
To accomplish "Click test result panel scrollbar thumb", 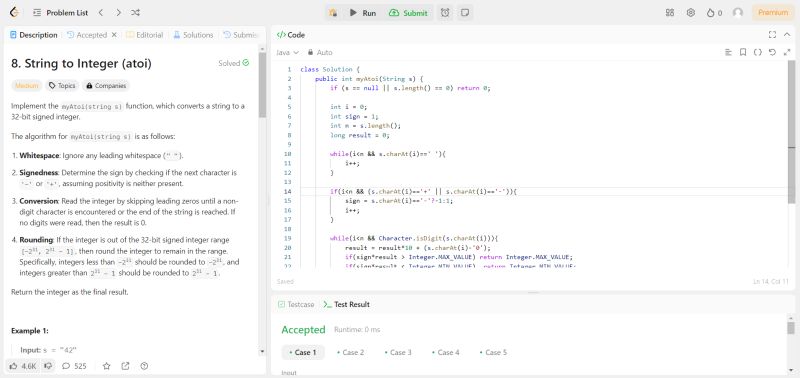I will 791,327.
